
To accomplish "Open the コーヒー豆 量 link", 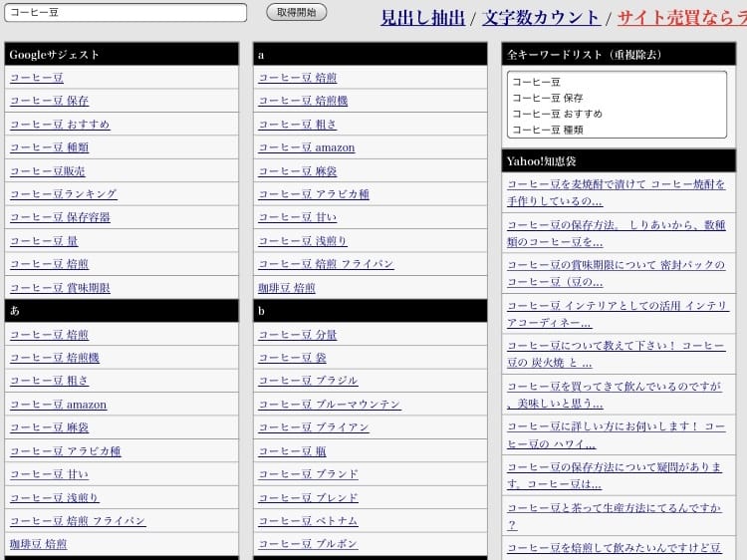I will click(x=44, y=241).
